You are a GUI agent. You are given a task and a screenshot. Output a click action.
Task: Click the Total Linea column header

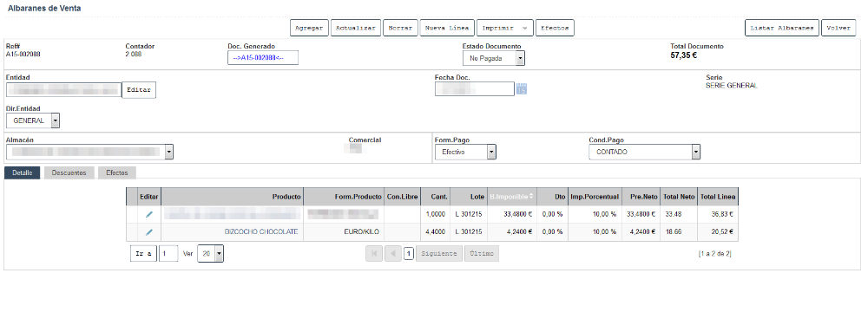718,197
